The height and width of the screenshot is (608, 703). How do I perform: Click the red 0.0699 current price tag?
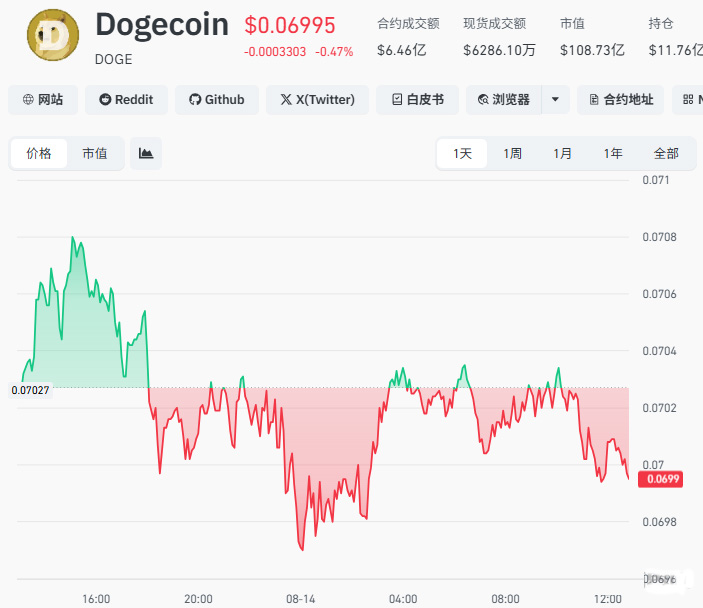pyautogui.click(x=660, y=479)
